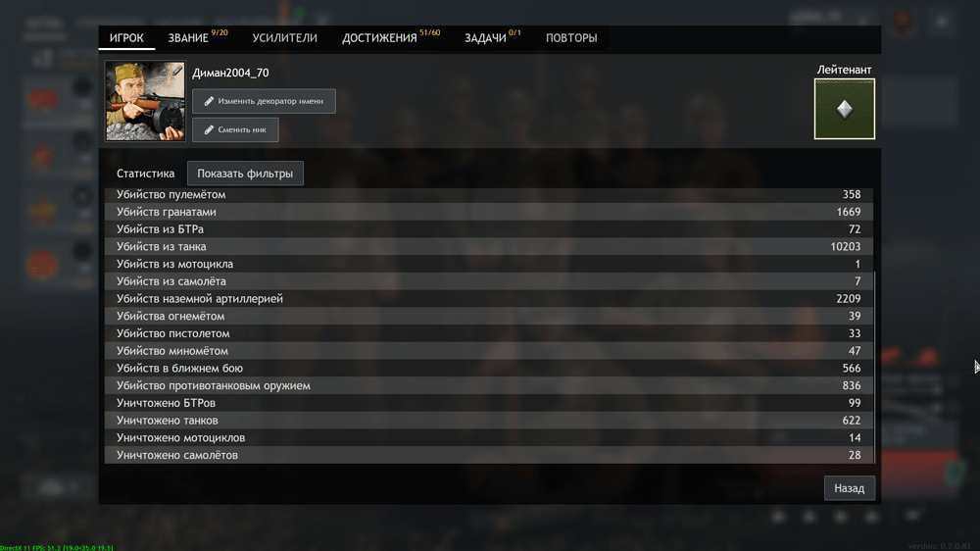Expand filters with Показать фильтры
This screenshot has height=551, width=980.
point(245,174)
